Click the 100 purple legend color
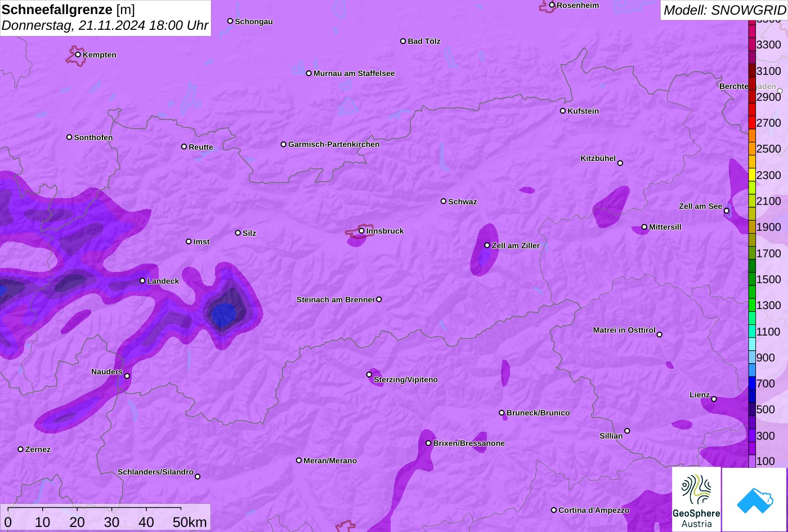 pos(752,462)
